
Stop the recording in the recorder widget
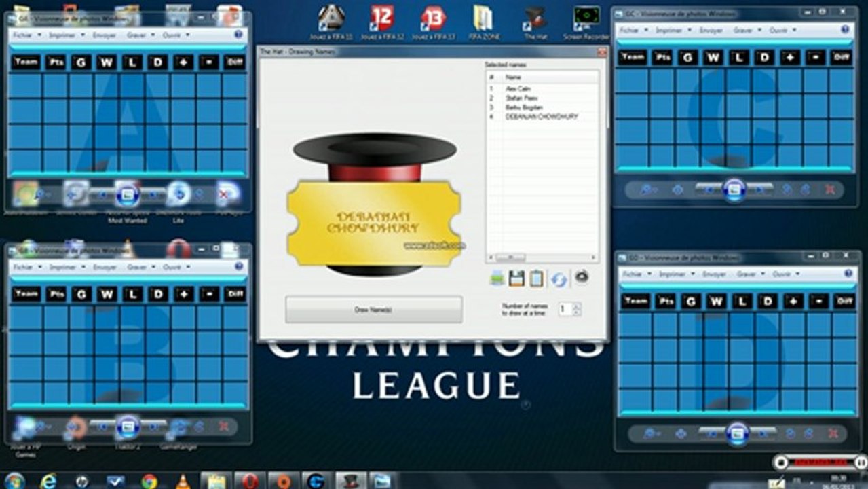click(x=781, y=463)
